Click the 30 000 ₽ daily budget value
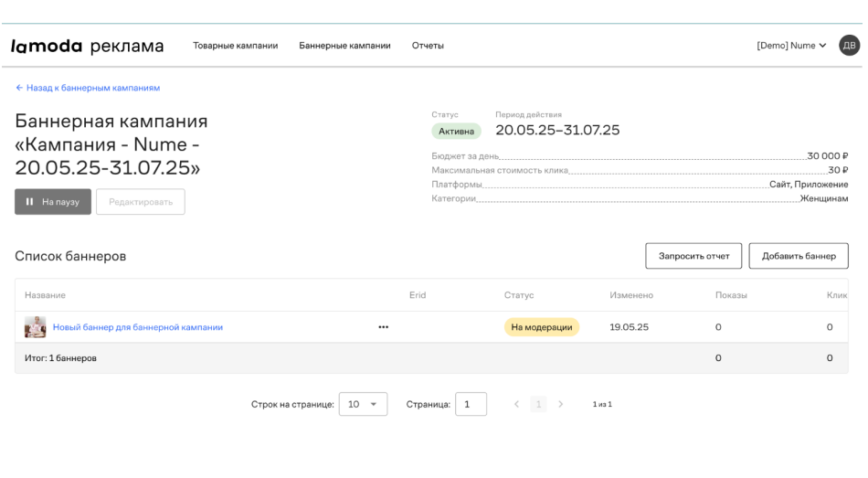The height and width of the screenshot is (478, 868). click(827, 155)
